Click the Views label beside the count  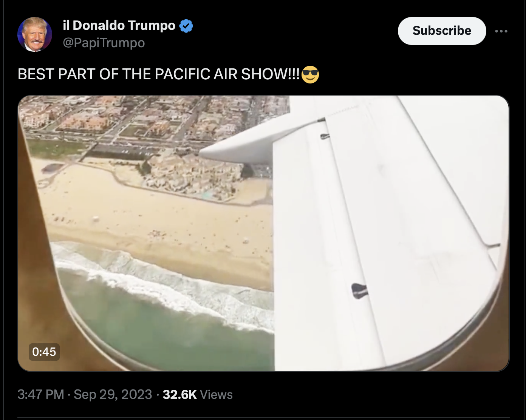(x=216, y=394)
